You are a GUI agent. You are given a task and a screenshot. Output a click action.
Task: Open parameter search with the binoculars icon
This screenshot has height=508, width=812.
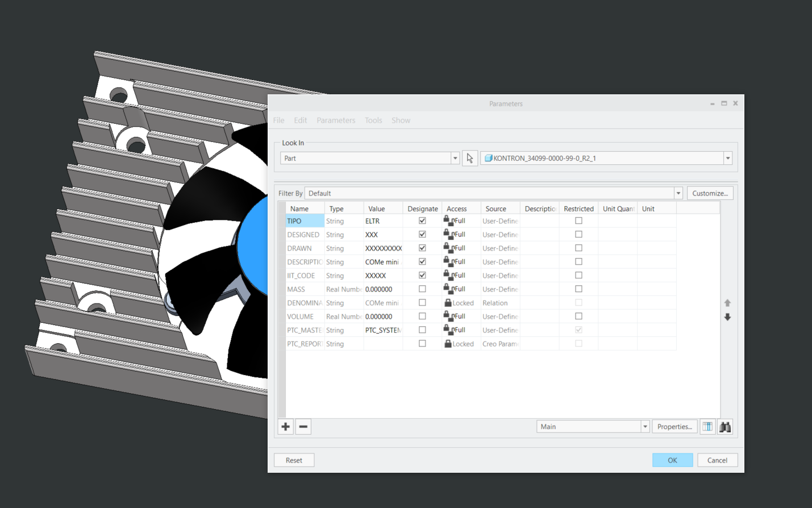coord(724,426)
